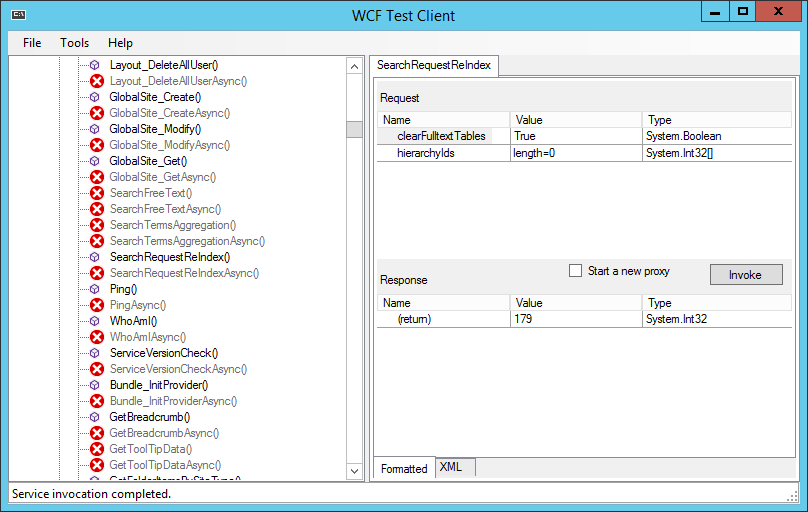The width and height of the screenshot is (808, 512).
Task: Click the red X icon beside SearchFreeTextAsync()
Action: point(97,209)
